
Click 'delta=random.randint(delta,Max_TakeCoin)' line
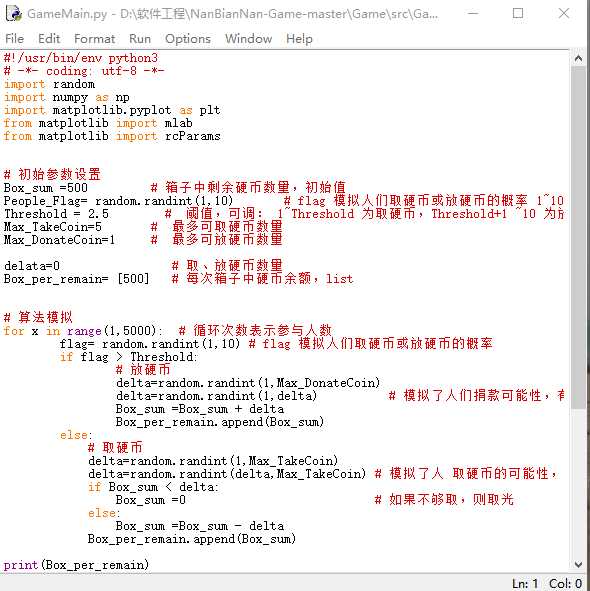(x=227, y=474)
